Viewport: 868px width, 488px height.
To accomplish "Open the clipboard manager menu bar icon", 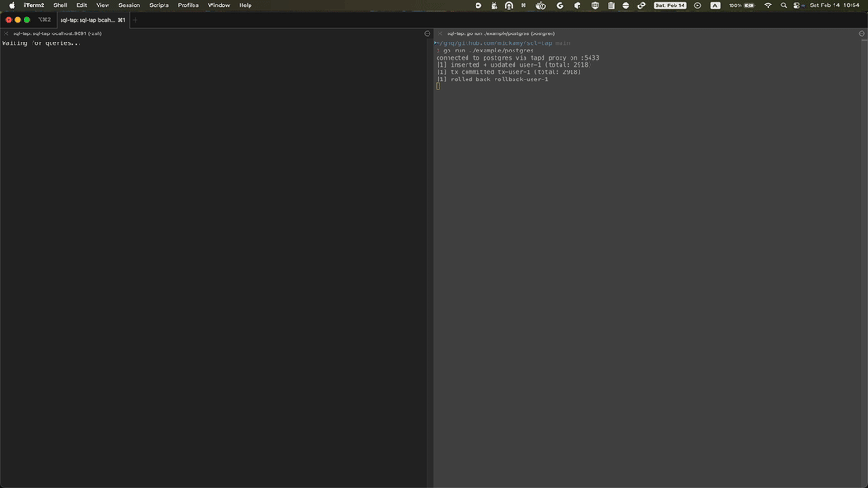I will click(x=611, y=5).
